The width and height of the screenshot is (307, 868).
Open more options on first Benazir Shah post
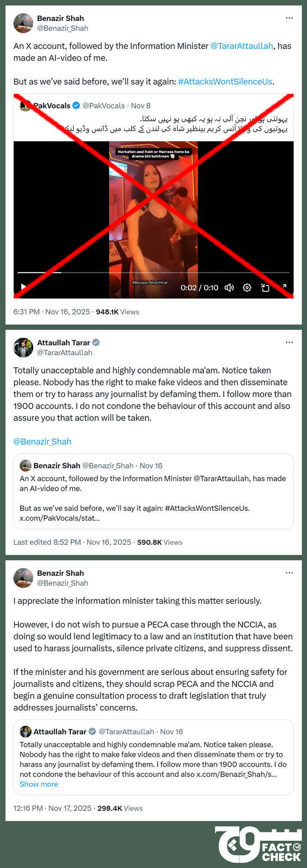[x=289, y=18]
